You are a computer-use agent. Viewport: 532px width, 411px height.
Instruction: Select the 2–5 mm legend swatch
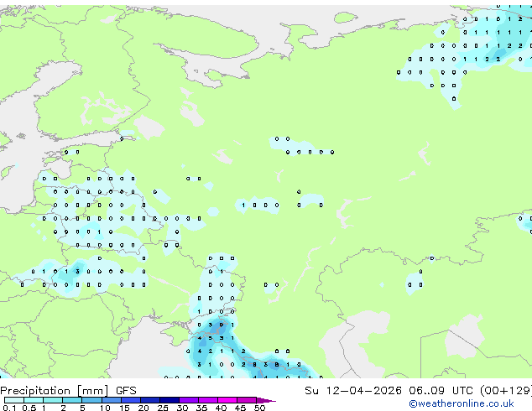point(72,400)
